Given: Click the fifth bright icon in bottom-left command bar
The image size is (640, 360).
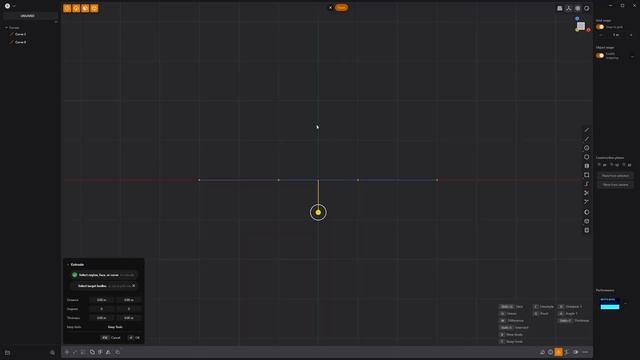Looking at the screenshot, I should [x=100, y=352].
